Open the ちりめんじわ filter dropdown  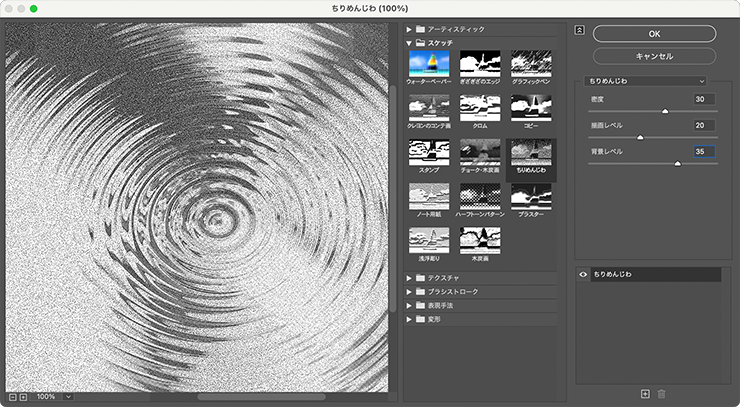click(x=645, y=80)
